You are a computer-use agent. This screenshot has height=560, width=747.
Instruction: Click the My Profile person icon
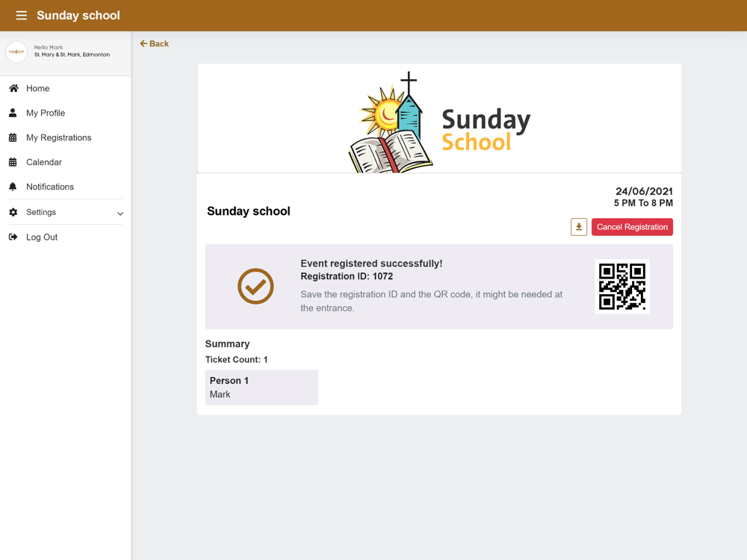coord(13,113)
